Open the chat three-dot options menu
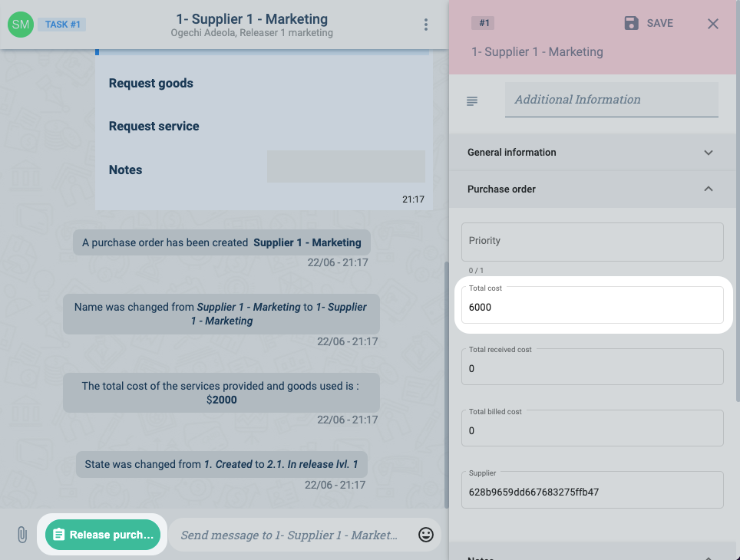740x560 pixels. point(426,25)
